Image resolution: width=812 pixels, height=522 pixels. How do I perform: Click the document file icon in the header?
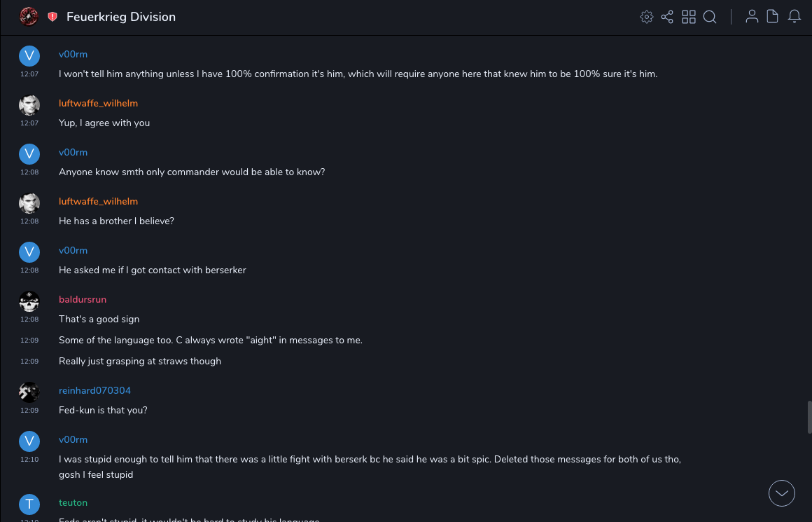[773, 17]
